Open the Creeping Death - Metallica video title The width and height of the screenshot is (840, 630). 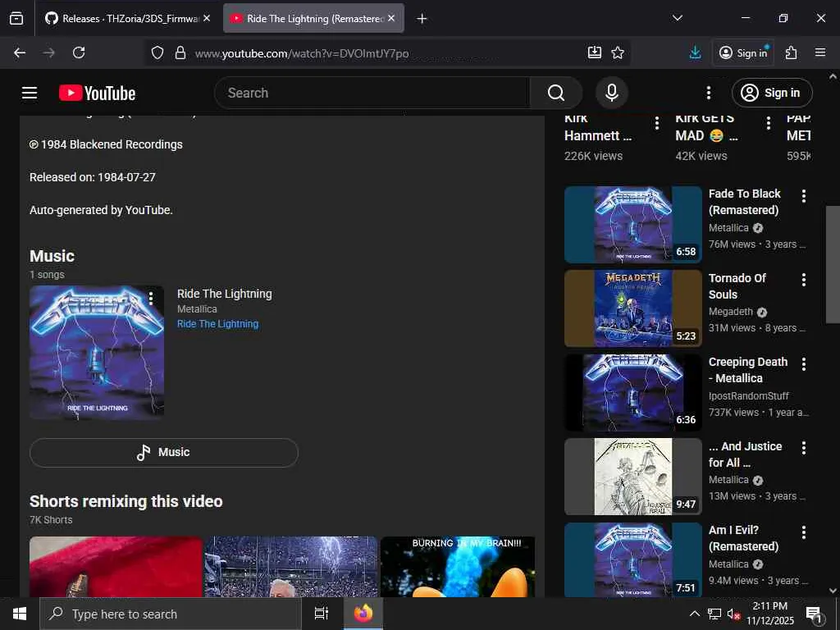pyautogui.click(x=748, y=370)
